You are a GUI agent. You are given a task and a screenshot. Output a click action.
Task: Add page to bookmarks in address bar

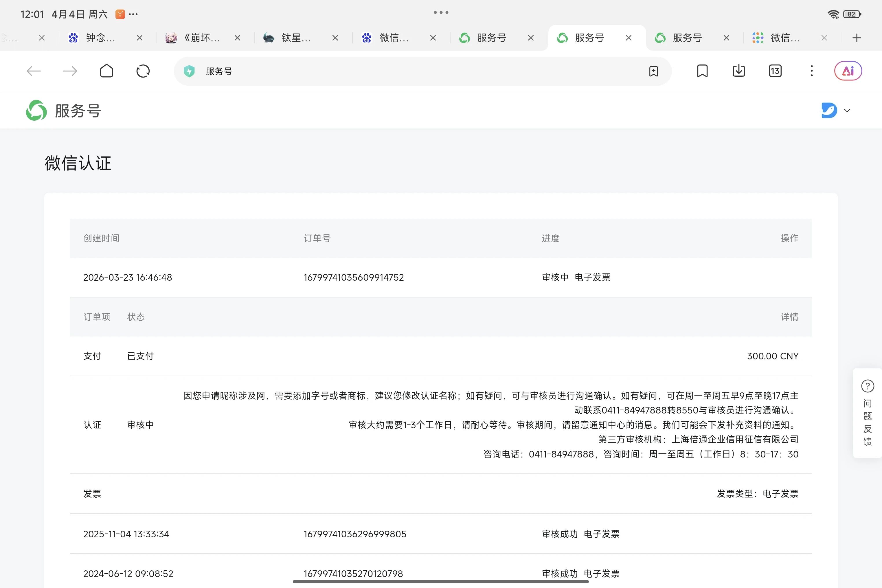coord(653,71)
